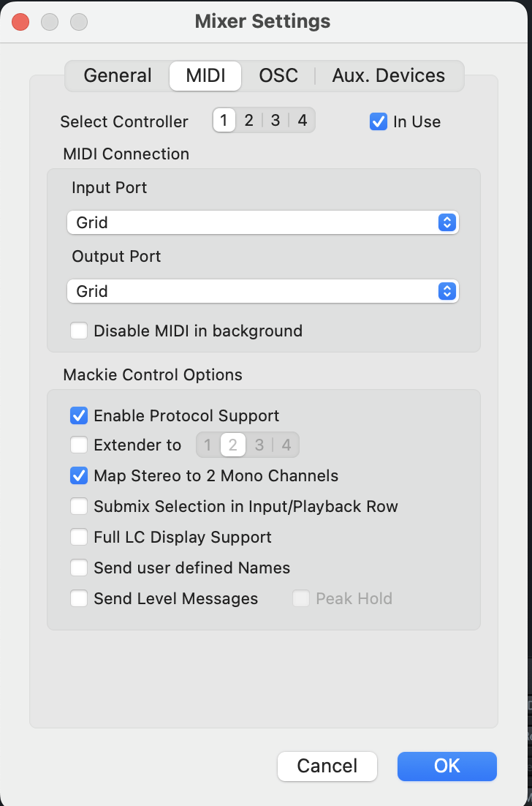
Task: Enable Send Level Messages option
Action: pos(79,599)
